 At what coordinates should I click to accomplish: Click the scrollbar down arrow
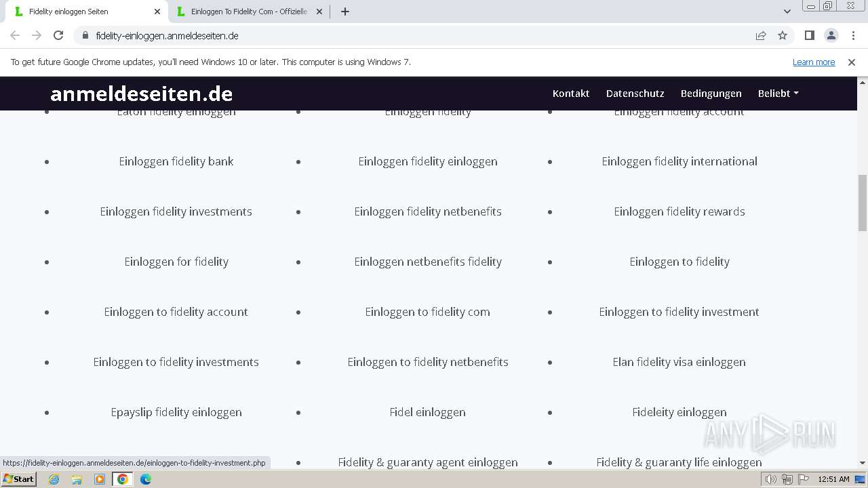point(863,463)
